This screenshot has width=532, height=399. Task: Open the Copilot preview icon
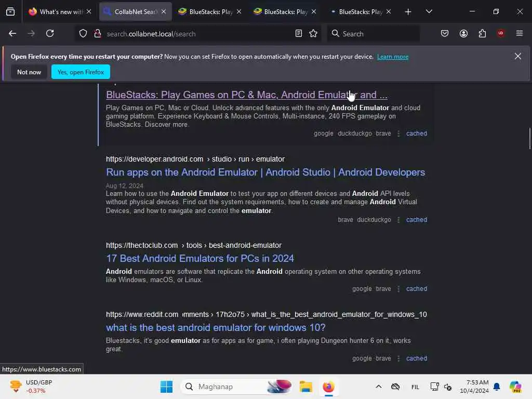pos(515,387)
